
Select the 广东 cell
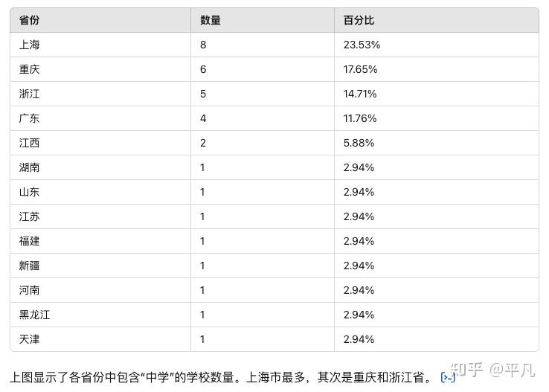pos(30,118)
